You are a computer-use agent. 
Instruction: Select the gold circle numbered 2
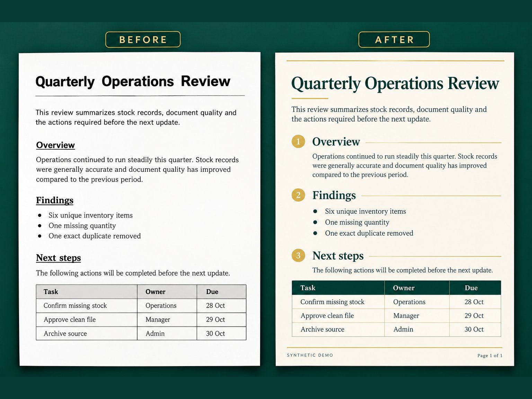pyautogui.click(x=298, y=195)
